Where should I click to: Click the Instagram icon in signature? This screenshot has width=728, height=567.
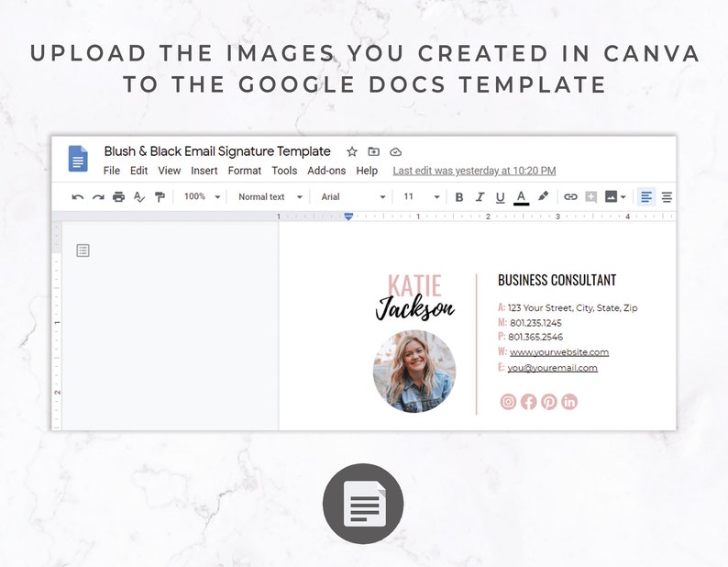click(508, 402)
